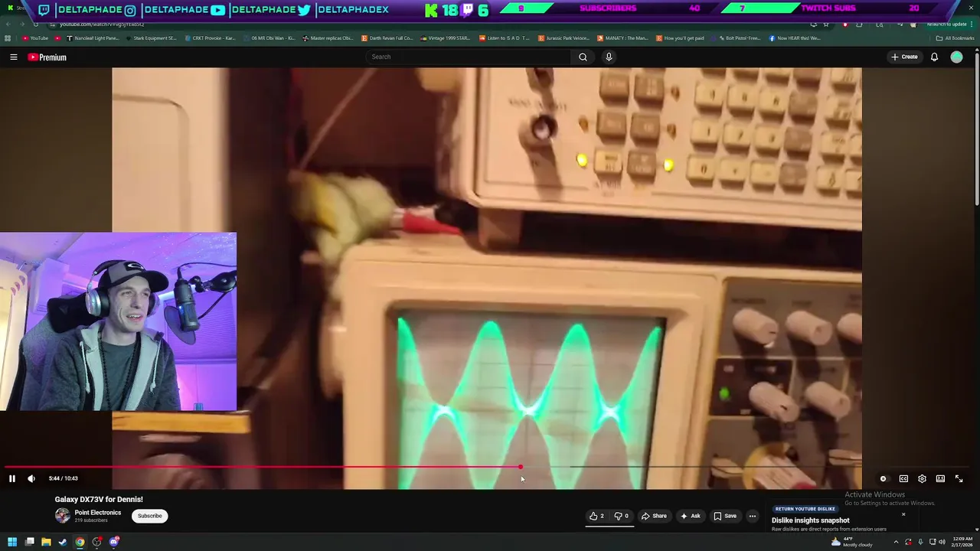Switch to theater mode
The width and height of the screenshot is (980, 551).
pyautogui.click(x=940, y=478)
